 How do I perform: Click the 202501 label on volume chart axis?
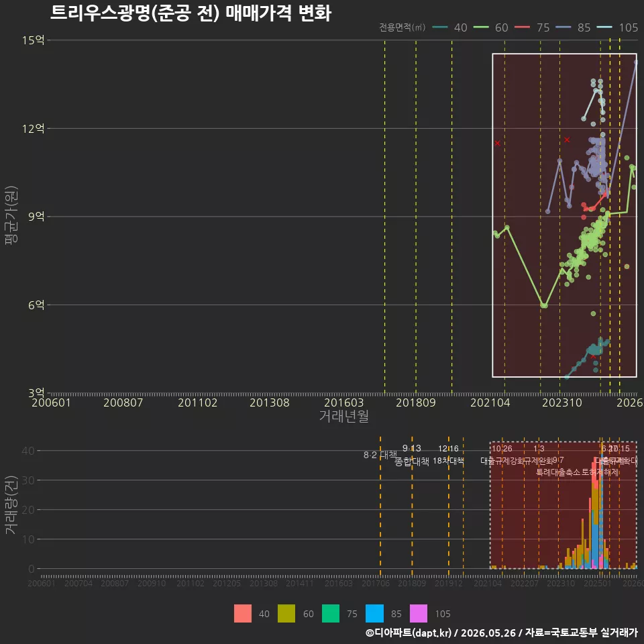pyautogui.click(x=598, y=583)
